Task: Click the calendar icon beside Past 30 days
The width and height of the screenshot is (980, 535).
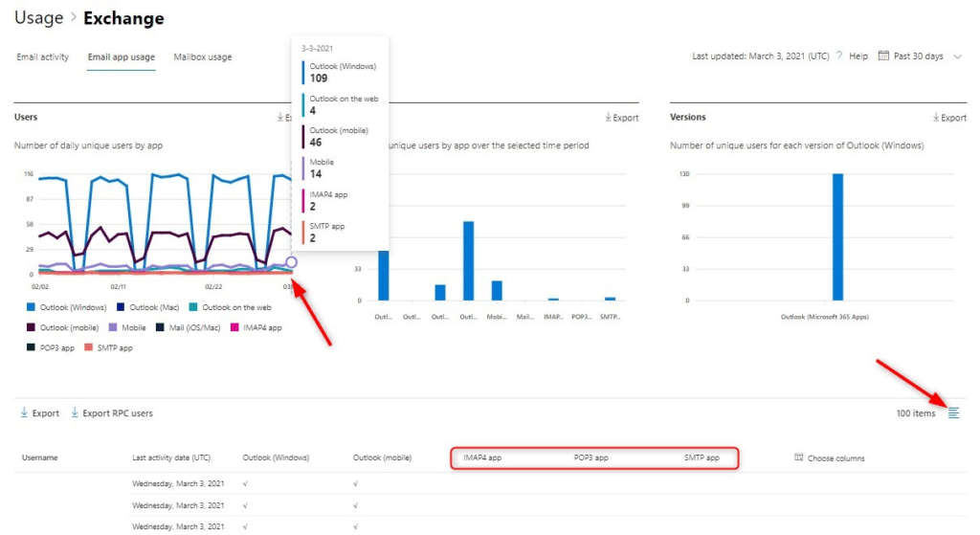Action: coord(883,56)
